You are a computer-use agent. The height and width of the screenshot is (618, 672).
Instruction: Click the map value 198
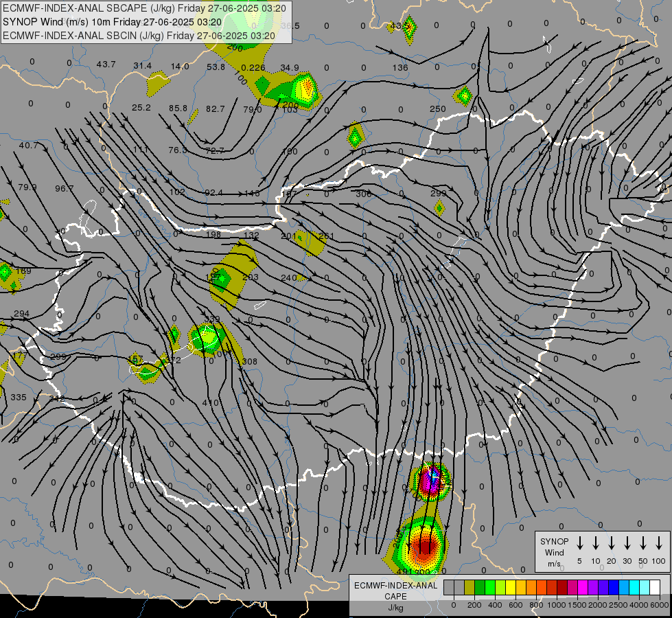coord(213,234)
